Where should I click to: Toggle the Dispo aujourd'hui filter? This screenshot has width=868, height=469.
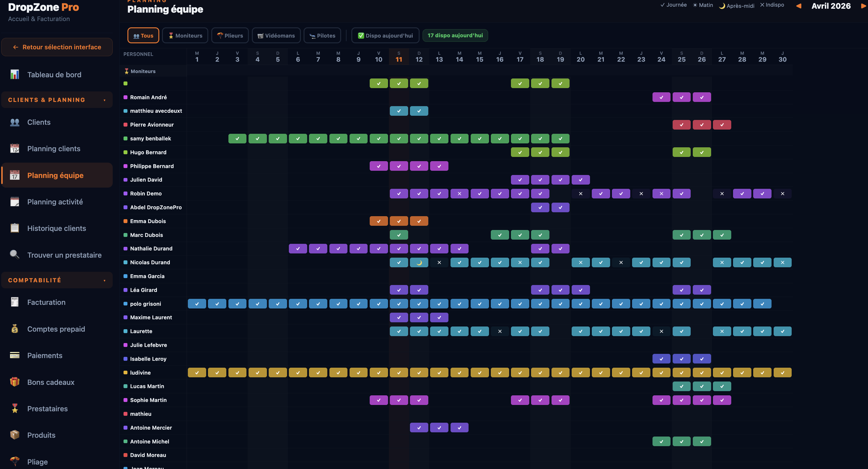(x=385, y=35)
